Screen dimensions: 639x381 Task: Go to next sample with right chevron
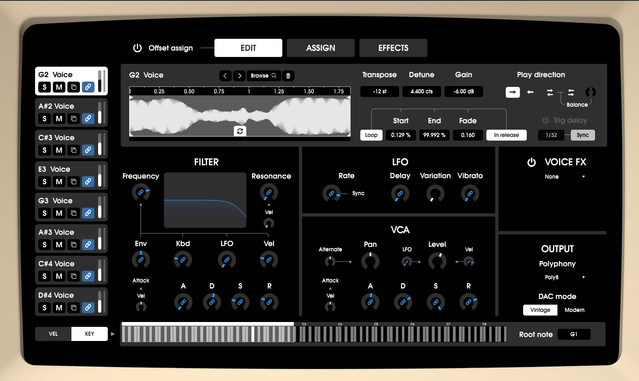[239, 76]
